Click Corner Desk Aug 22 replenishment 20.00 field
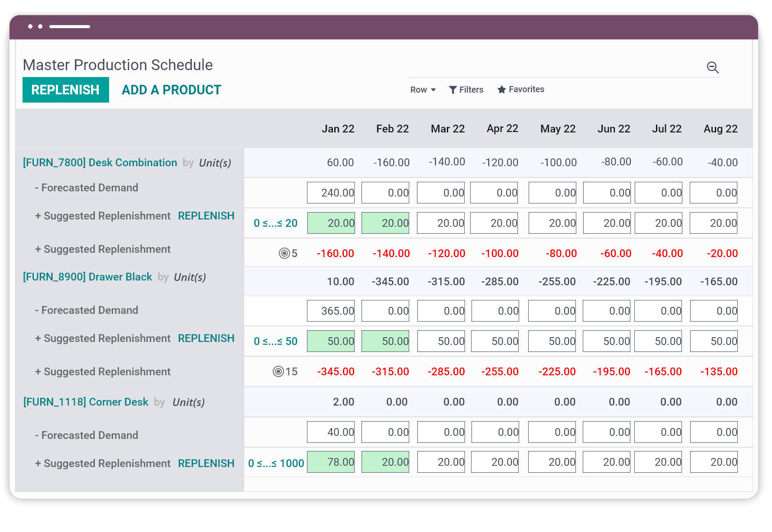The width and height of the screenshot is (772, 532). coord(714,462)
